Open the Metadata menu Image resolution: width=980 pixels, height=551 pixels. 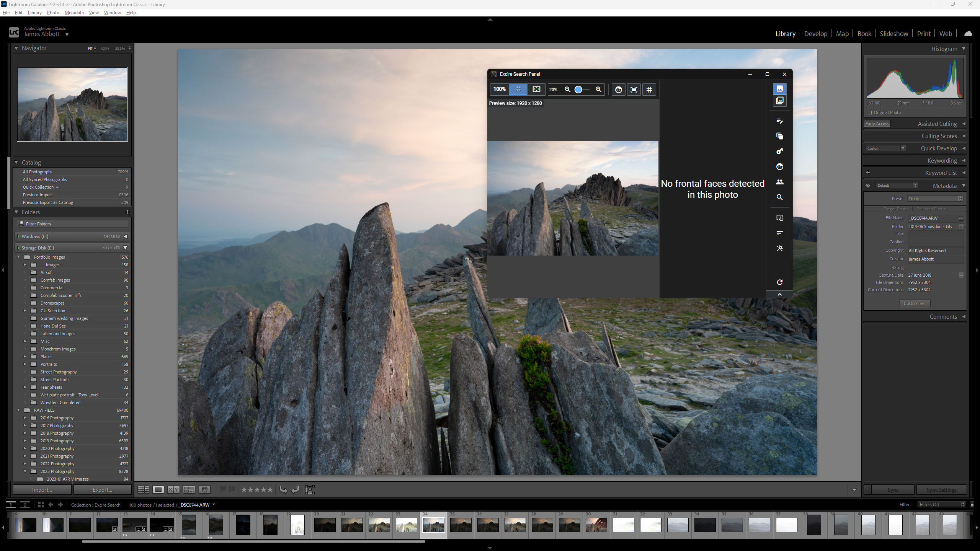[74, 13]
